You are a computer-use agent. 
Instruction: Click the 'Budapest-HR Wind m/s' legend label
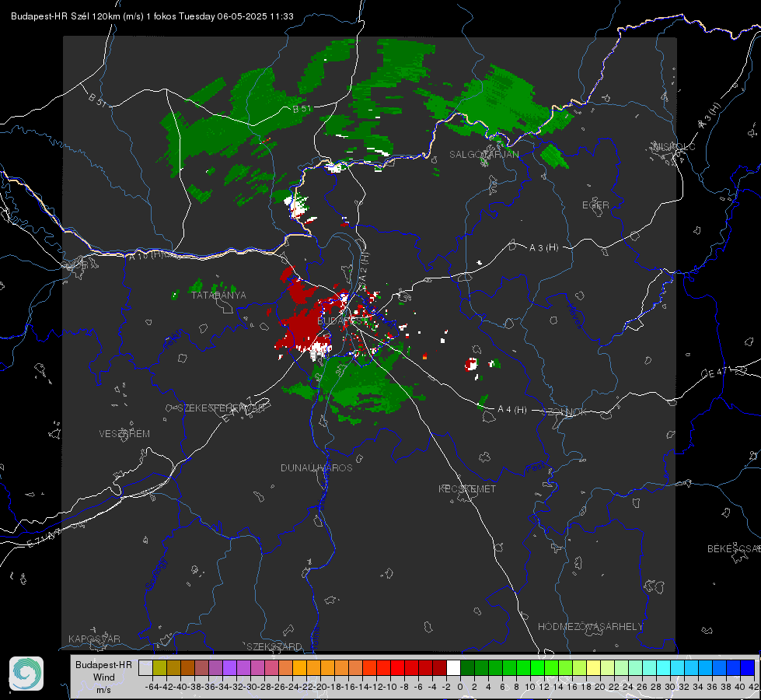104,677
